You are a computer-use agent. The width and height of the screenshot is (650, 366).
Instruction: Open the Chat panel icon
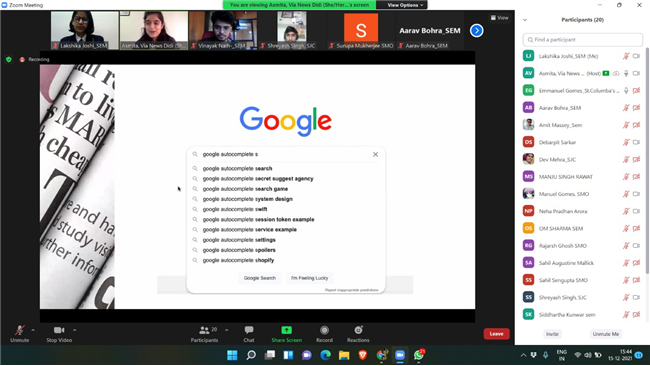click(x=249, y=330)
